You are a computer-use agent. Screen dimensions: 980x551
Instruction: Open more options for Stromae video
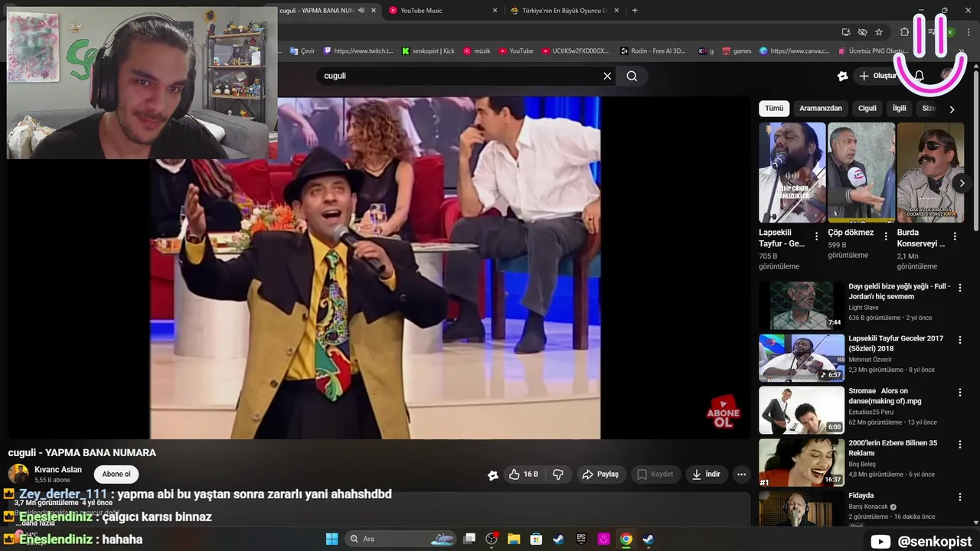tap(960, 392)
